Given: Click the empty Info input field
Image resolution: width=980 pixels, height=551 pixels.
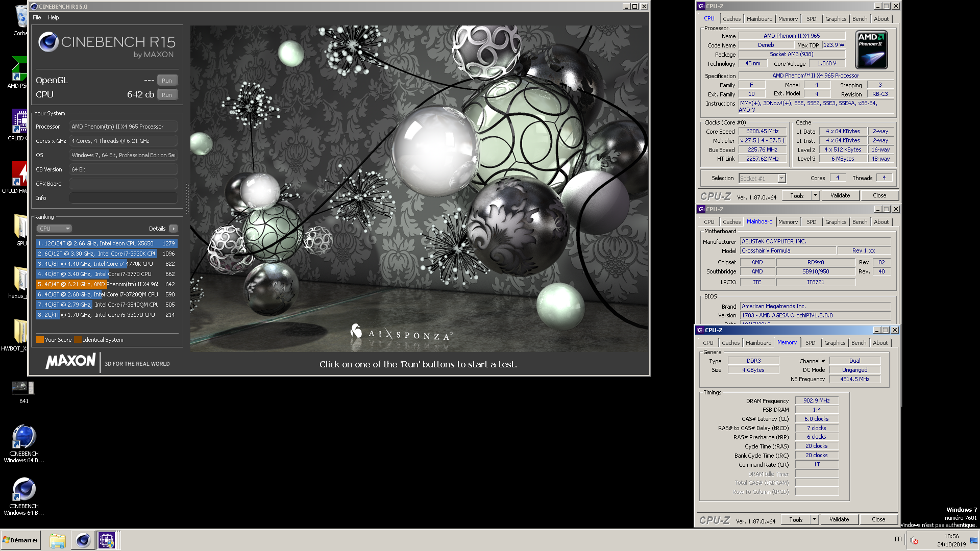Looking at the screenshot, I should [x=124, y=198].
